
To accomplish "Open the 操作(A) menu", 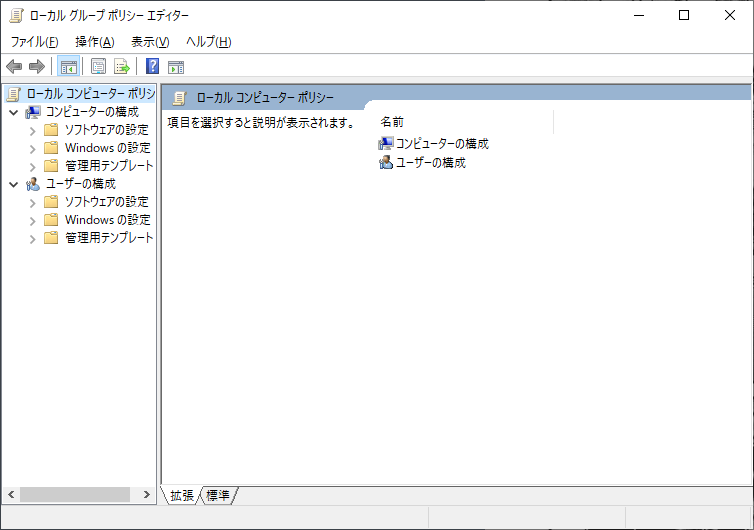I will pyautogui.click(x=94, y=42).
